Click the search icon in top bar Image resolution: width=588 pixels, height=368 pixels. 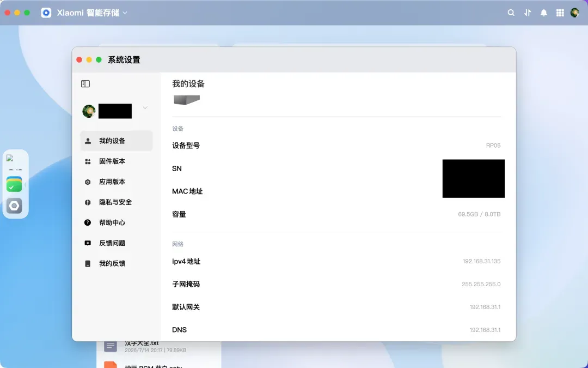tap(511, 13)
